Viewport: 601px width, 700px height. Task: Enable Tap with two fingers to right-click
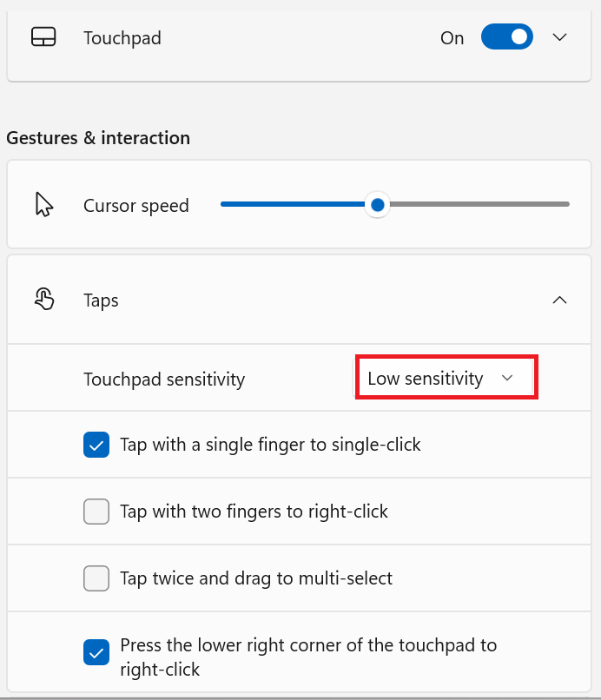[x=96, y=512]
